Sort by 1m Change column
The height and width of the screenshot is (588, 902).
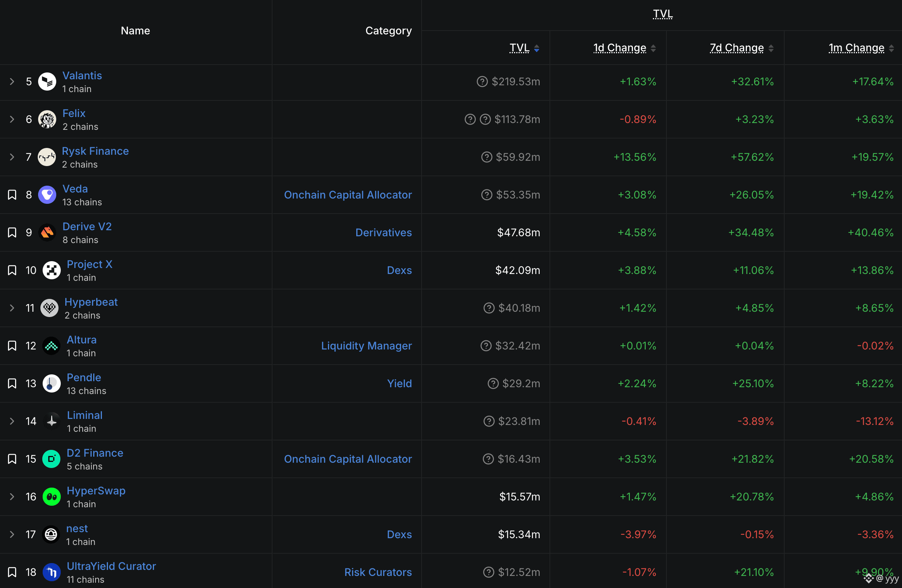pos(861,48)
